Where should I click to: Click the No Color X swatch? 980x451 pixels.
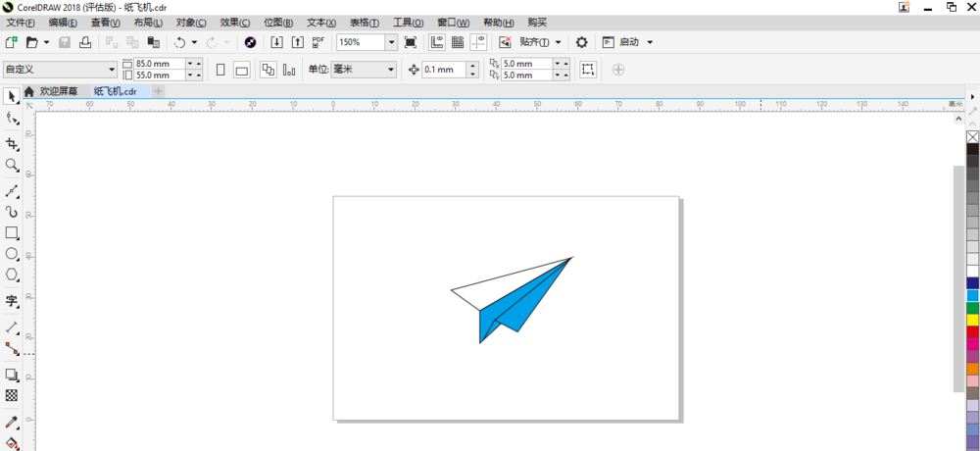click(972, 137)
